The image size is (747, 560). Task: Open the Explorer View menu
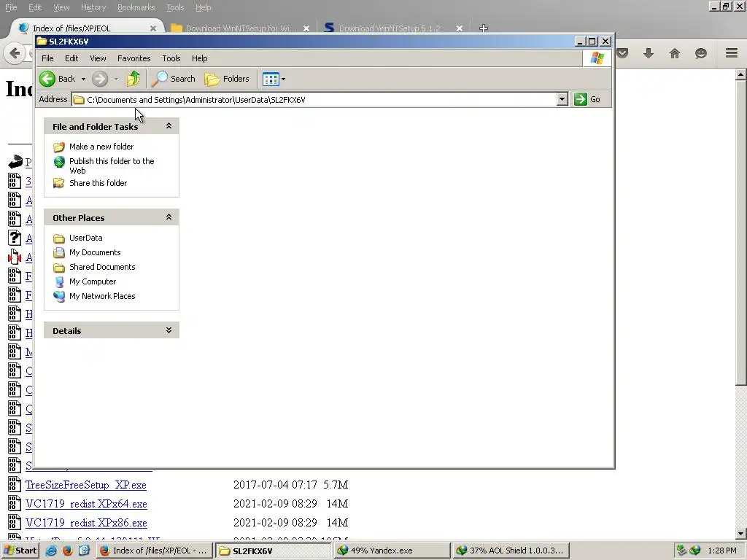(98, 58)
